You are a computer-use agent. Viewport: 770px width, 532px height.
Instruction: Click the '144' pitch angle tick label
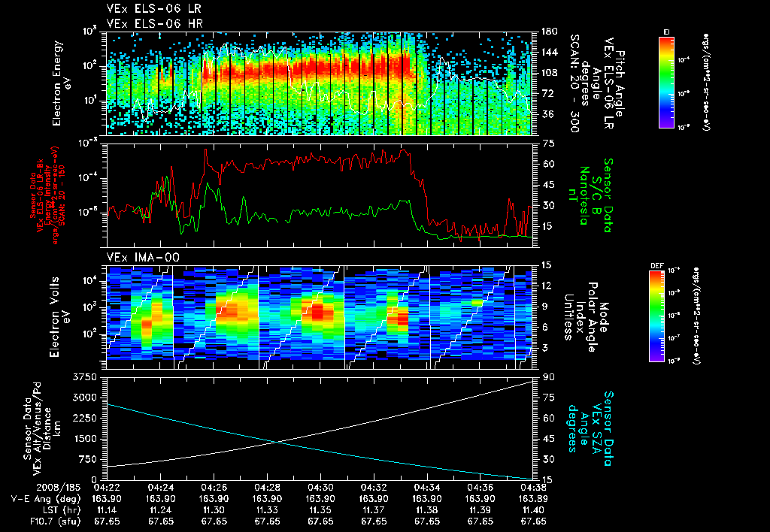(549, 52)
